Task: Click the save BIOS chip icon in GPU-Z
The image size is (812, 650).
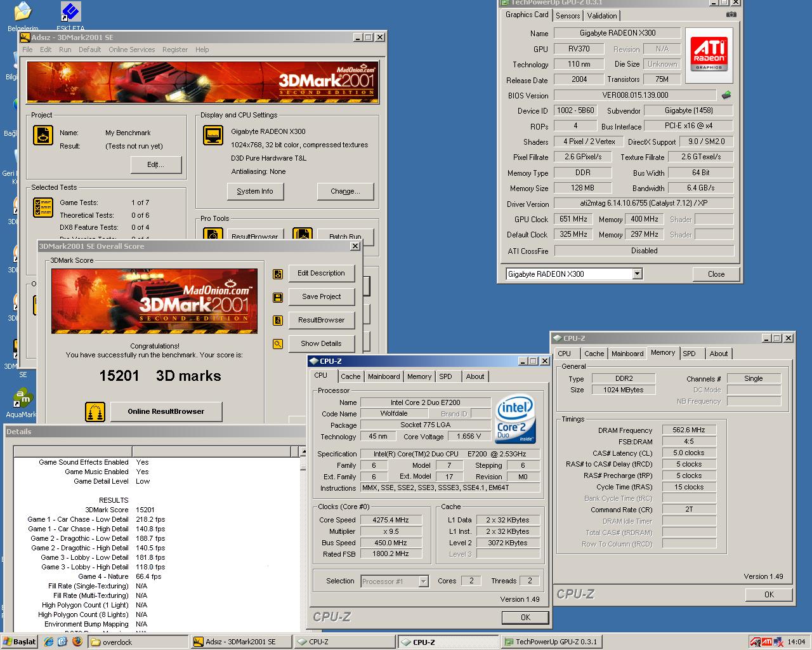Action: coord(726,95)
